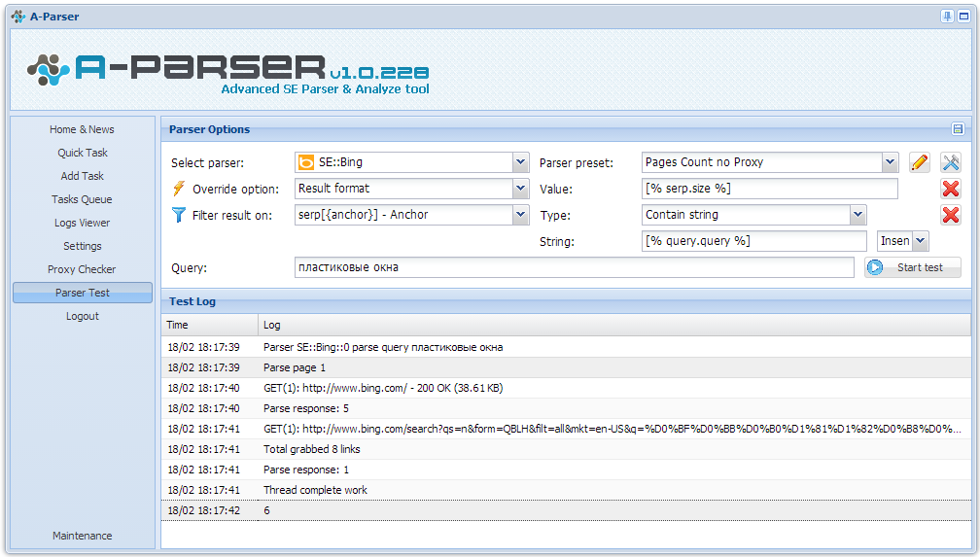Click the pin icon in title bar
The height and width of the screenshot is (557, 980).
click(x=947, y=17)
